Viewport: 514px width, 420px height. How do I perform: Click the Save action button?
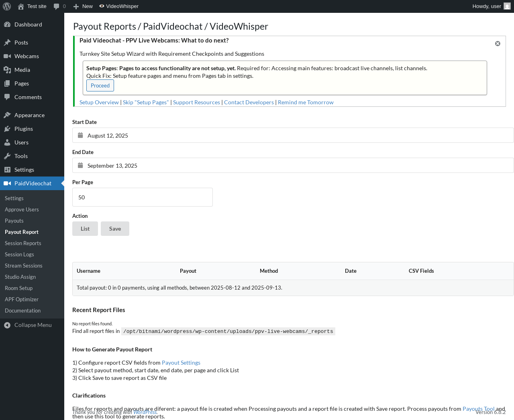[115, 229]
